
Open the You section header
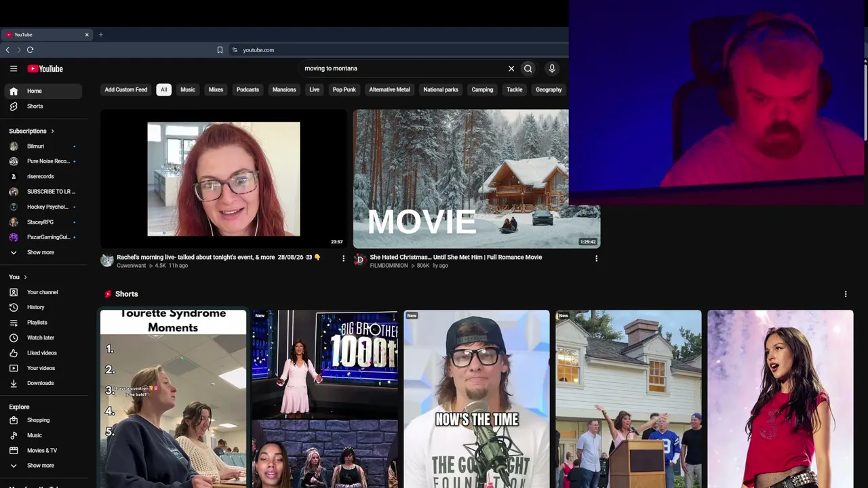(18, 277)
